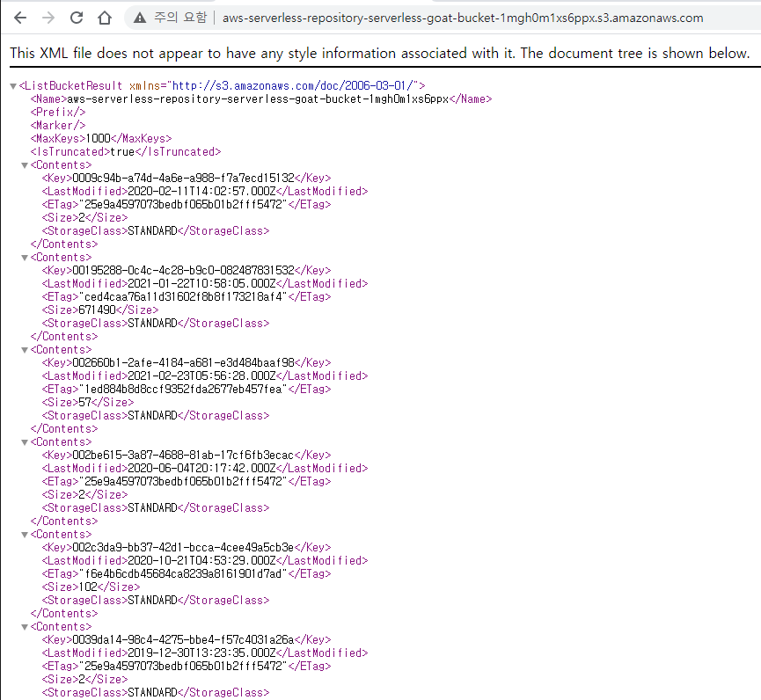Collapse Contents node for key 002c3da9
The image size is (761, 700).
pos(25,535)
